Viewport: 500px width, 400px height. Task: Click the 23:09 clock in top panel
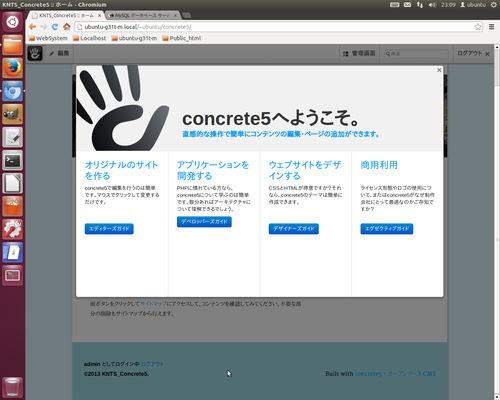448,5
